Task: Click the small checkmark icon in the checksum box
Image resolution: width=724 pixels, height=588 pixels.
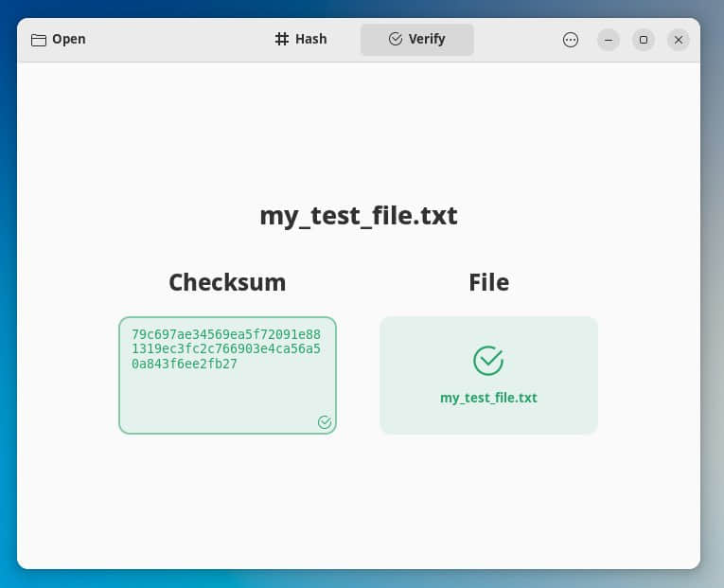Action: 325,422
